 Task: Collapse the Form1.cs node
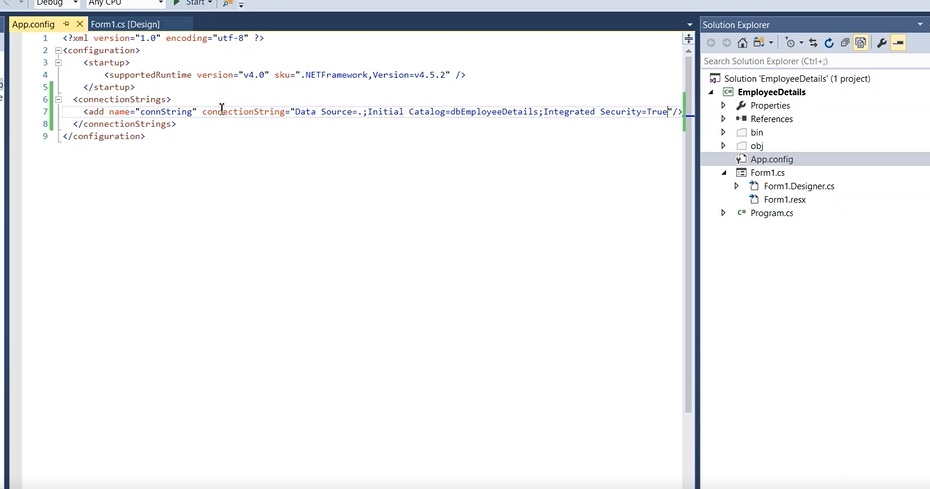click(724, 173)
